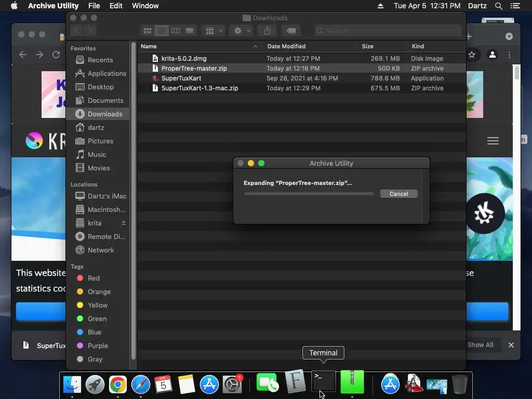The width and height of the screenshot is (532, 399).
Task: Select the Orange tag
Action: point(98,292)
